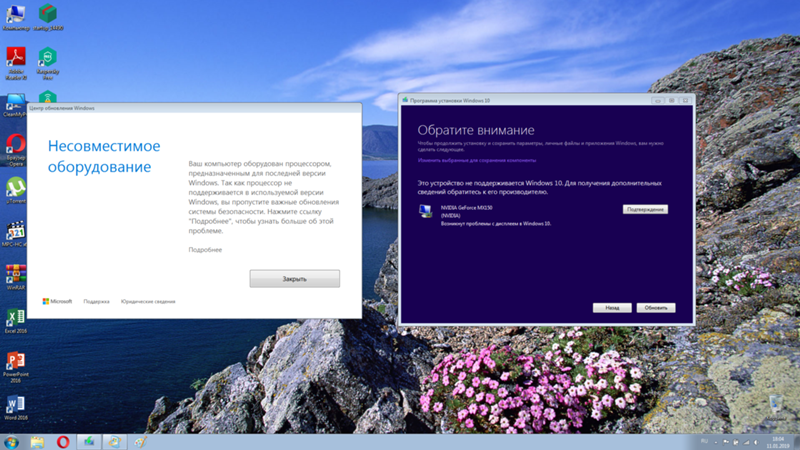Viewport: 800px width, 450px height.
Task: Open the taskbar clock and date
Action: (778, 442)
